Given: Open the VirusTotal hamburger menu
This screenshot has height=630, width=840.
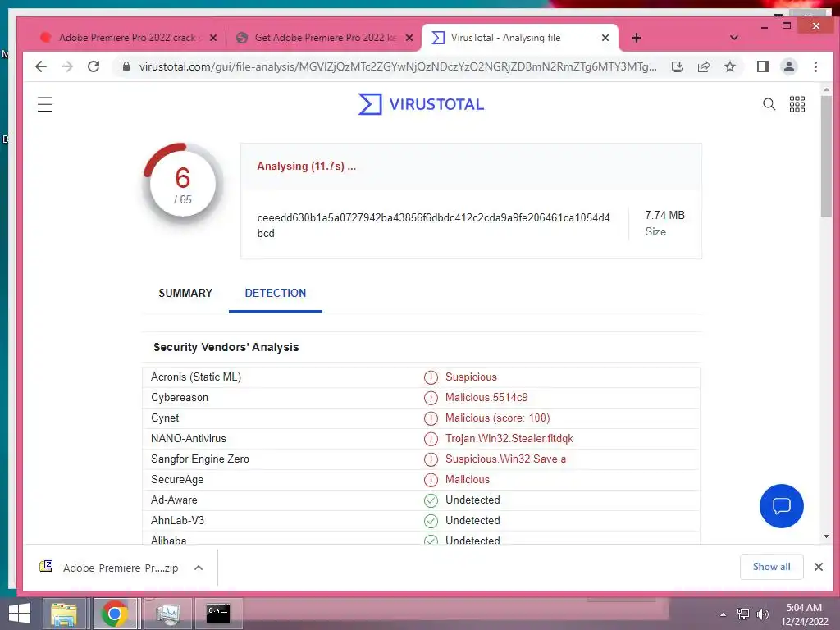Looking at the screenshot, I should coord(45,104).
